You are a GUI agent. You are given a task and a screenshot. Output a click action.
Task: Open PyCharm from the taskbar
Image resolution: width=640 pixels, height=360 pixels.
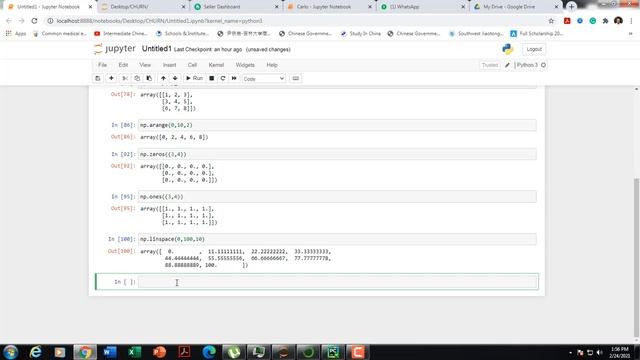[333, 352]
